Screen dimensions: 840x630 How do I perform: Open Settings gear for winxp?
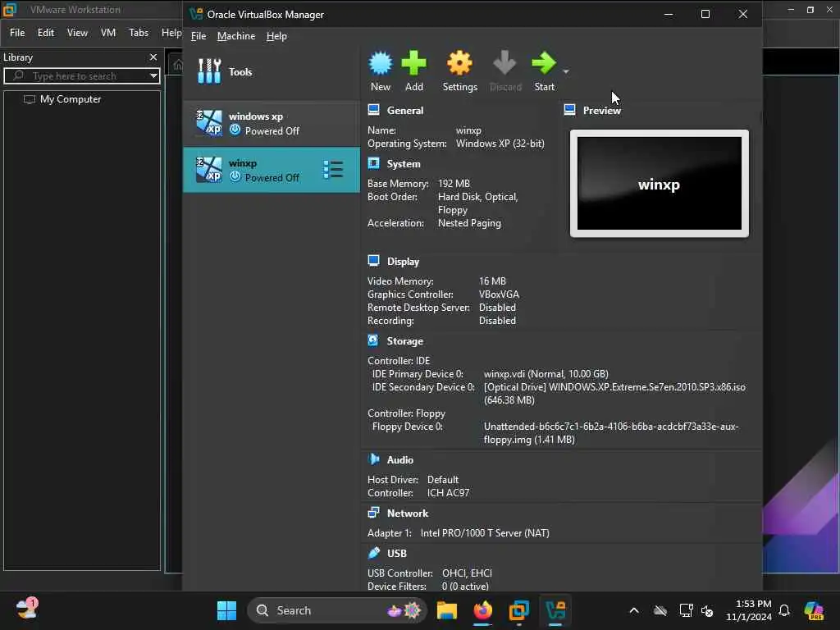(x=459, y=63)
